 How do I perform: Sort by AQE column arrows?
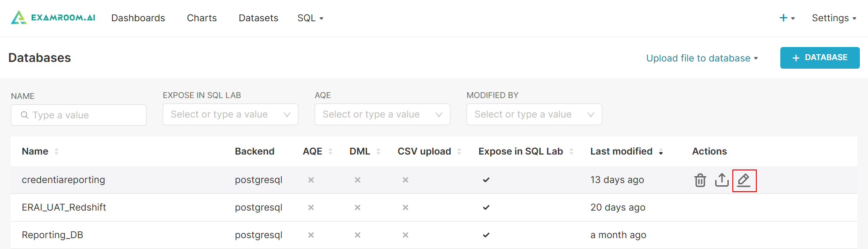(330, 151)
